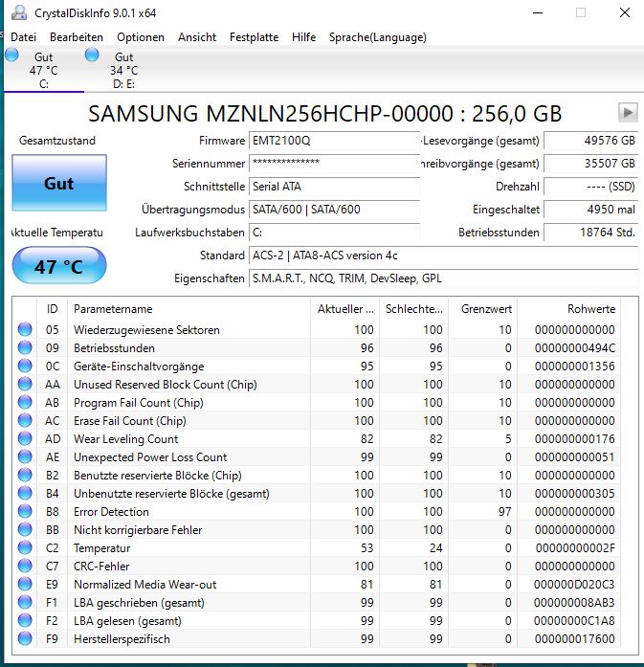Select the Wear Leveling Count row name

click(126, 438)
